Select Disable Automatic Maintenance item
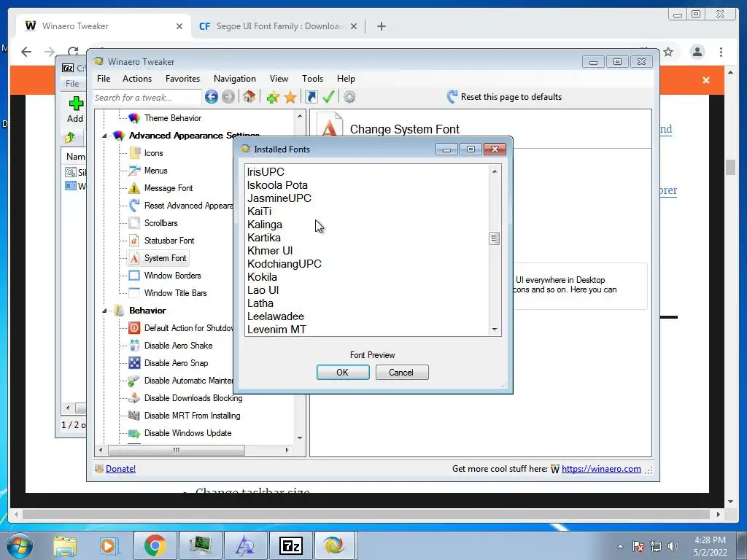This screenshot has width=747, height=560. (x=189, y=381)
